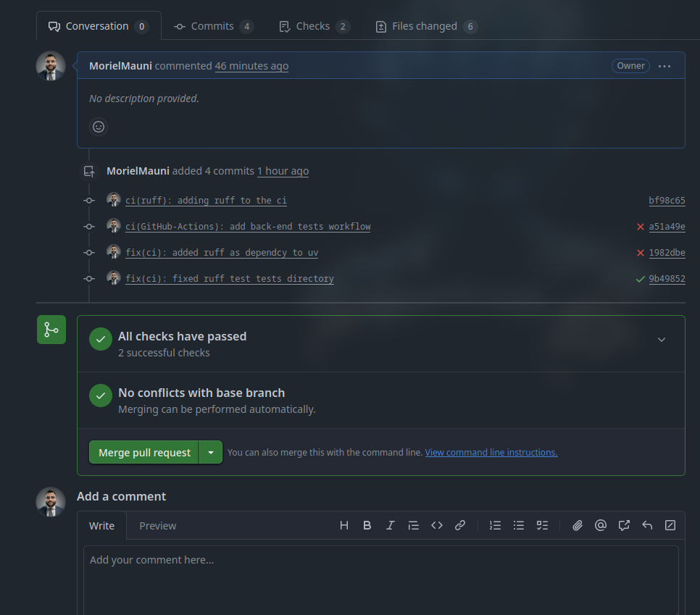Toggle italic text in comment editor
Screen dimensions: 700x615
click(391, 526)
